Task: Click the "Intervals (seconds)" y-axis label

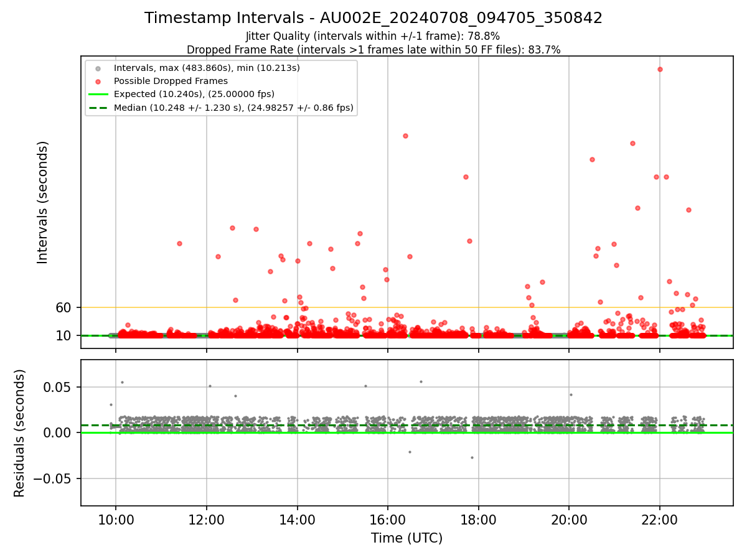Action: (x=42, y=202)
